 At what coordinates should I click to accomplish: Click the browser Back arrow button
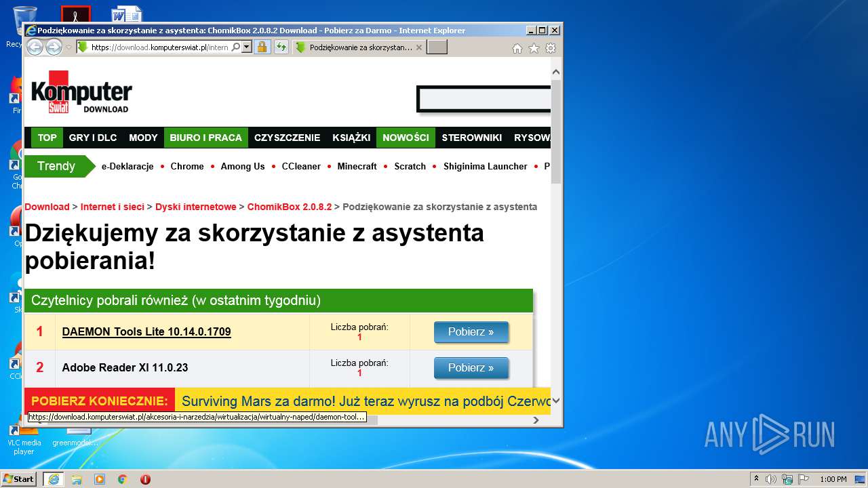35,47
